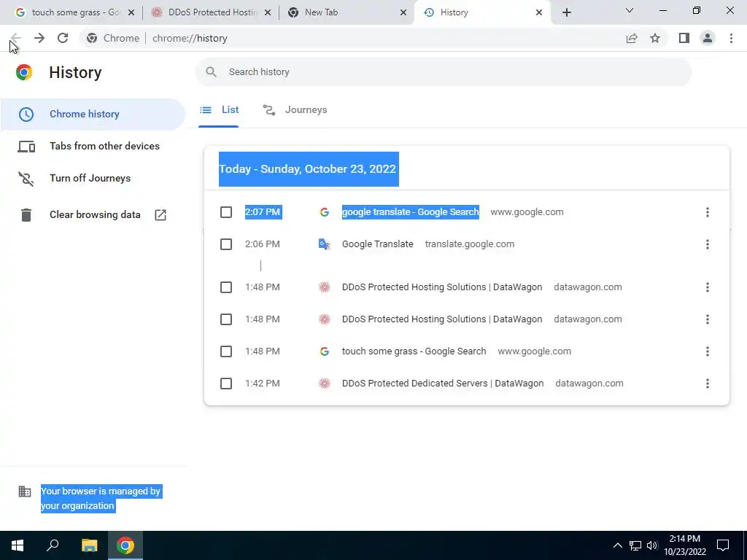
Task: Click the organization building icon
Action: (x=25, y=491)
